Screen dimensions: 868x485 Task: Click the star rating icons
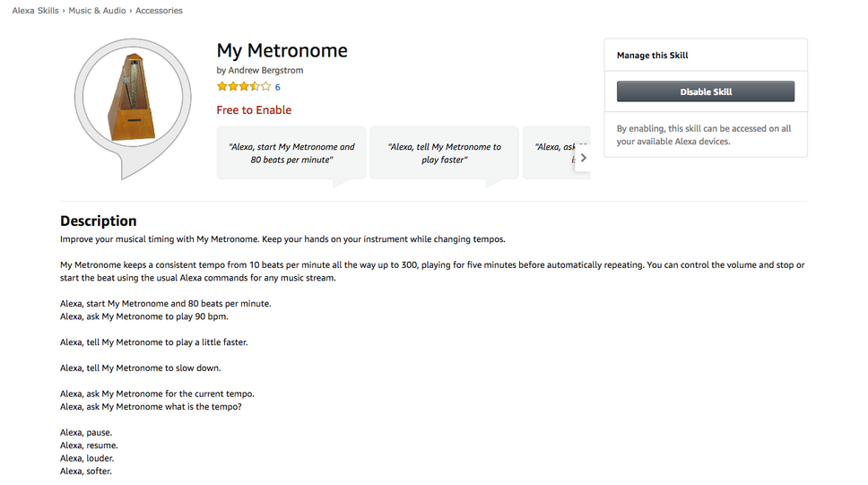[243, 87]
